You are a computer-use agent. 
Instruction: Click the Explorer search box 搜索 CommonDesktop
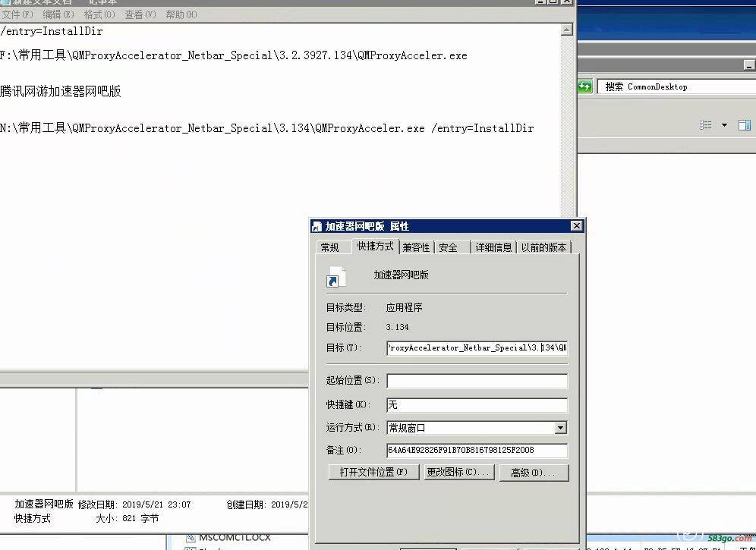[677, 86]
